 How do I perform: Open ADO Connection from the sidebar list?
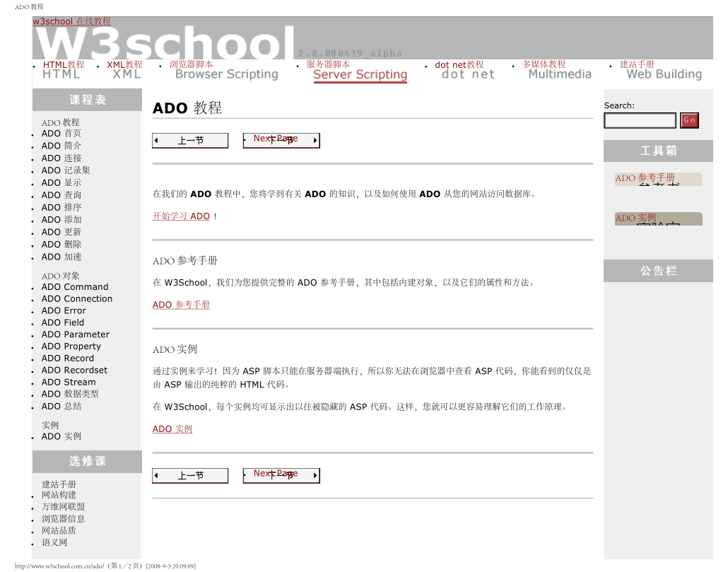click(76, 299)
